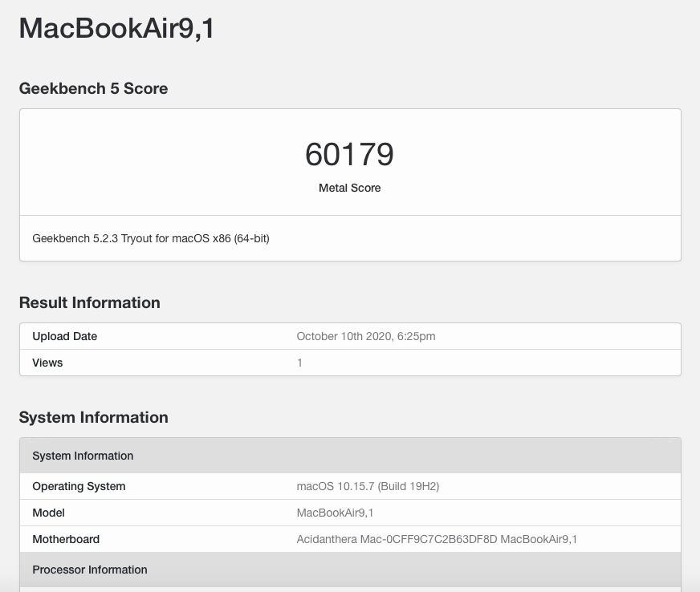Select the Geekbench 5.2.3 Tryout version text
The width and height of the screenshot is (700, 592).
(151, 238)
